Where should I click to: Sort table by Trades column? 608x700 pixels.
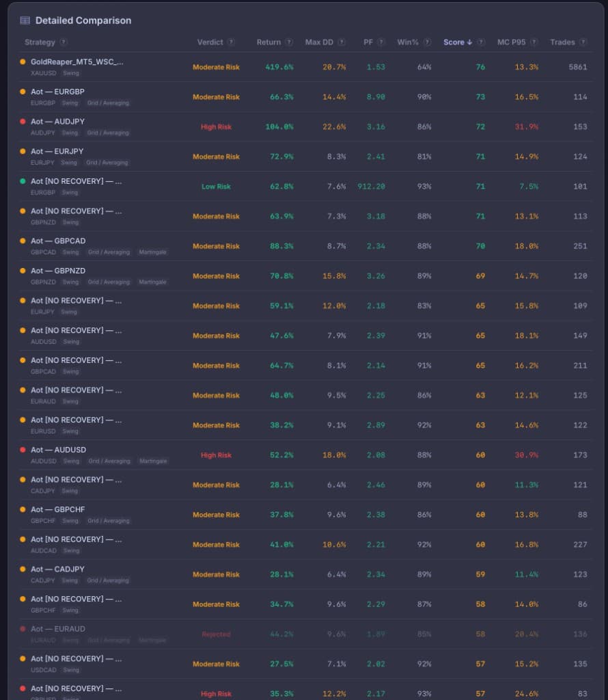562,42
